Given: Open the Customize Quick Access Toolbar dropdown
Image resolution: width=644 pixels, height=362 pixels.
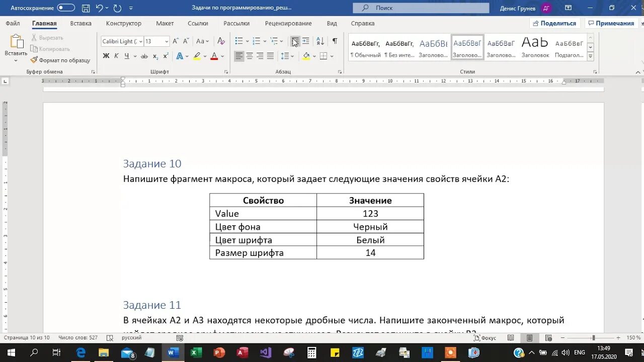Looking at the screenshot, I should (131, 8).
